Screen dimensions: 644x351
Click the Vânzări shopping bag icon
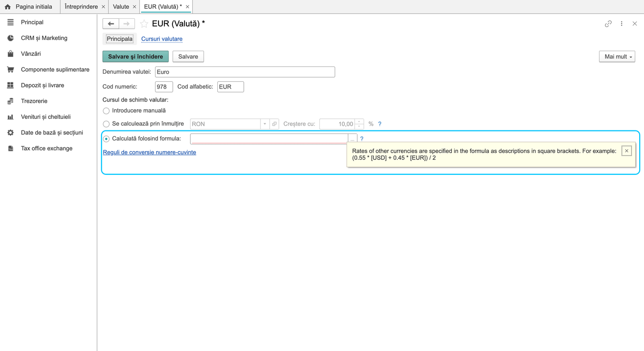point(10,54)
